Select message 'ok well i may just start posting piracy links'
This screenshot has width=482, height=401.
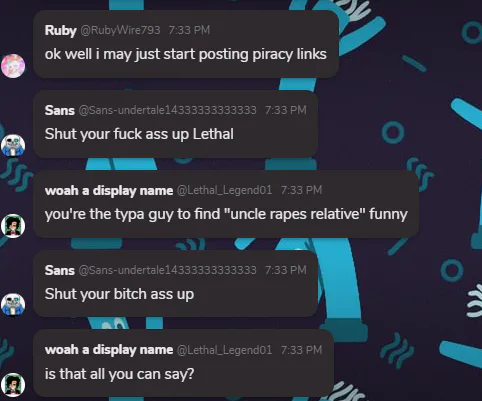186,54
